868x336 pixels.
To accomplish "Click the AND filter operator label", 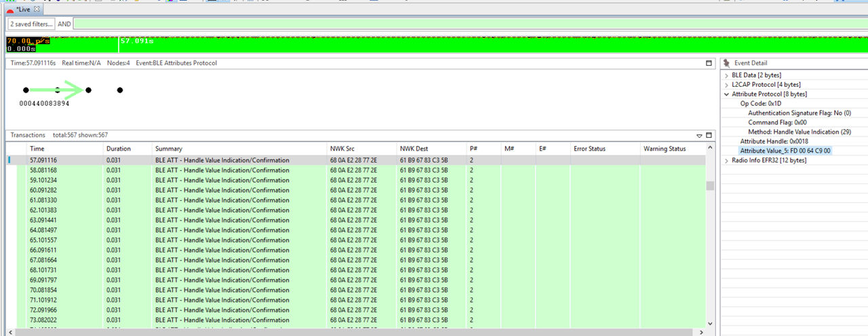I will pos(64,24).
